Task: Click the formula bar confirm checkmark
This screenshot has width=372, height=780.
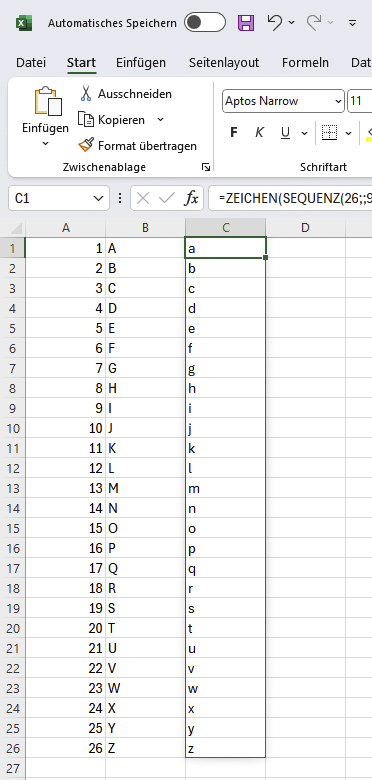Action: [166, 199]
